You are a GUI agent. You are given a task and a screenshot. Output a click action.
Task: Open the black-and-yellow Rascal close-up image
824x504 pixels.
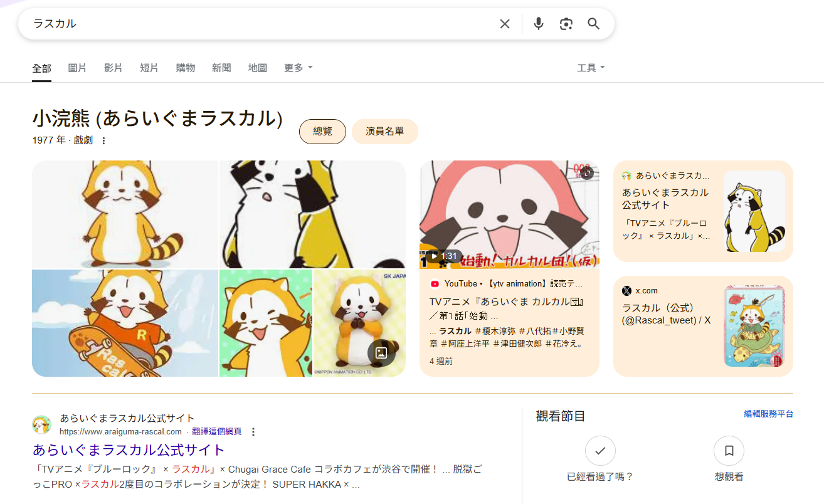(x=312, y=214)
